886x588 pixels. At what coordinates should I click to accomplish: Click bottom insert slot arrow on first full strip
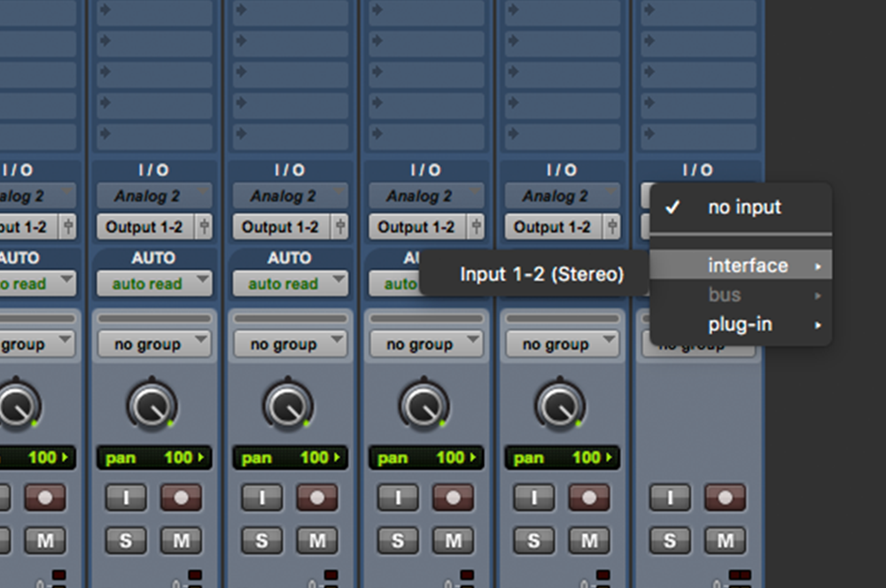click(x=105, y=134)
